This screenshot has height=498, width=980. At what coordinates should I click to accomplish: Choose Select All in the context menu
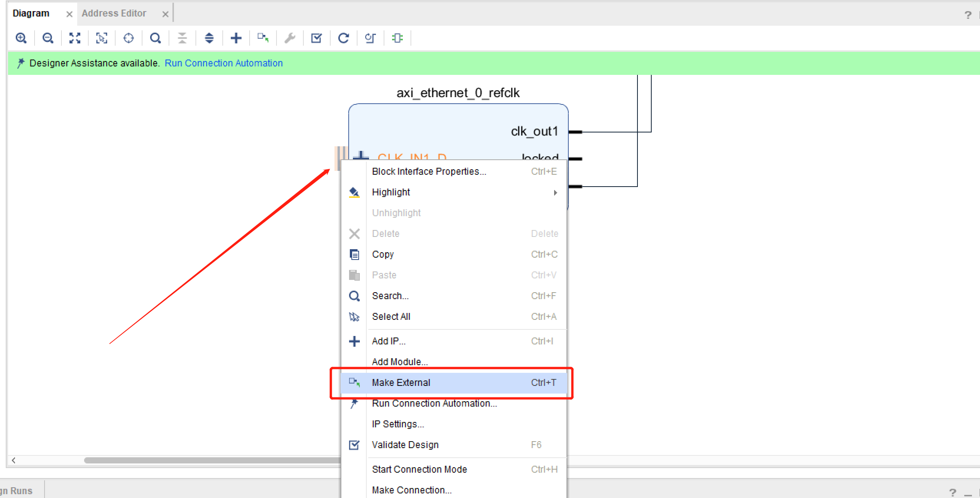point(454,316)
